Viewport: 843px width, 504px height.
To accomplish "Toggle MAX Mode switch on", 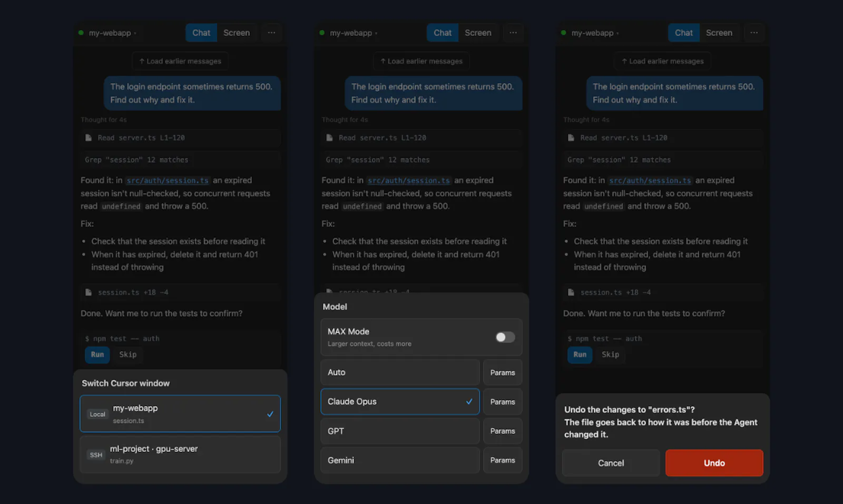I will (x=505, y=337).
